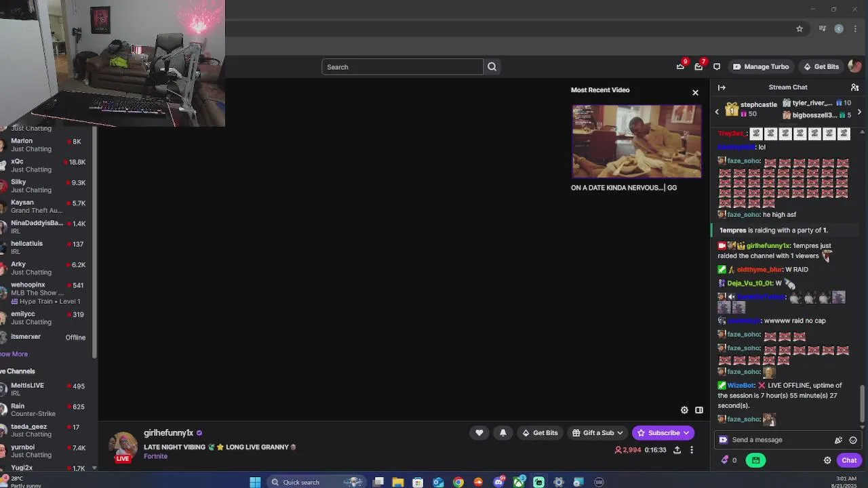The image size is (868, 488).
Task: Open the emote picker smiley icon
Action: (853, 440)
